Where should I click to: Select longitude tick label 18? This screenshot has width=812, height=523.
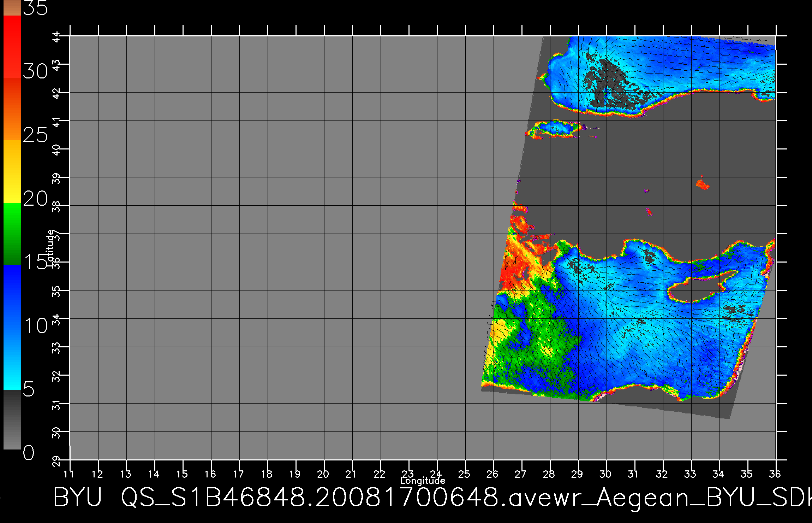pyautogui.click(x=267, y=474)
